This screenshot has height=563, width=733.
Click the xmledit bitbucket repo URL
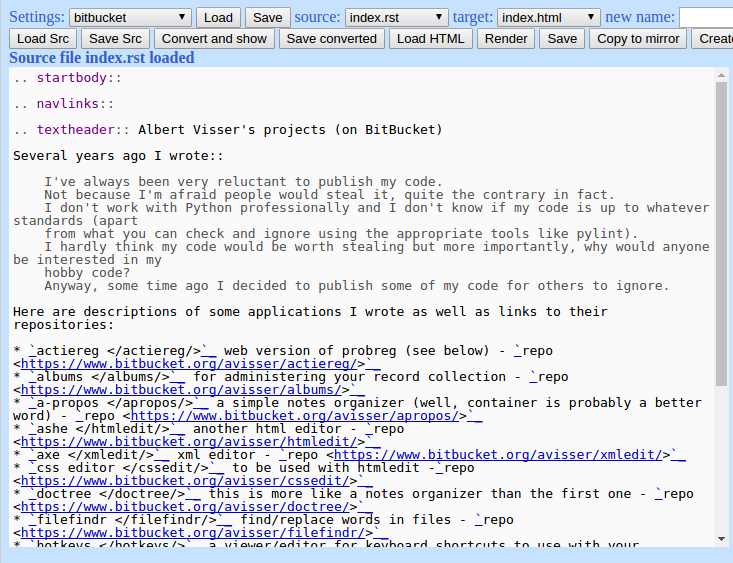(498, 455)
